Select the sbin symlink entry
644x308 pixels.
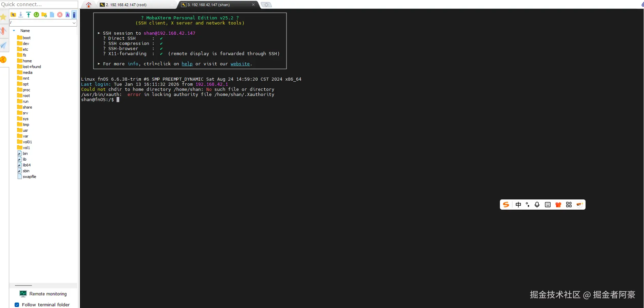(x=23, y=171)
